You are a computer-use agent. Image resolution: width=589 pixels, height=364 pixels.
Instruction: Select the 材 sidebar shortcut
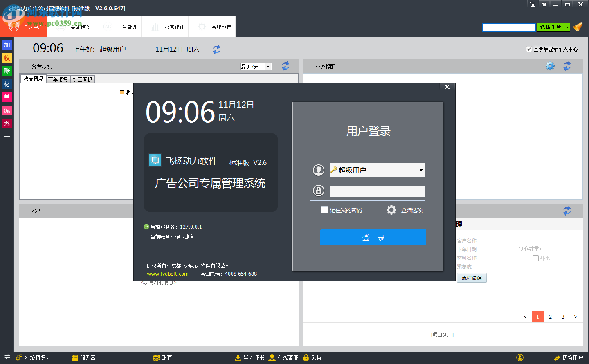(x=7, y=84)
